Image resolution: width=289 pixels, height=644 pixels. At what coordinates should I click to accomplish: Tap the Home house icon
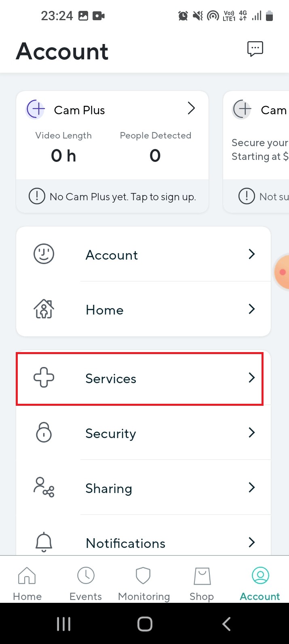(x=44, y=309)
